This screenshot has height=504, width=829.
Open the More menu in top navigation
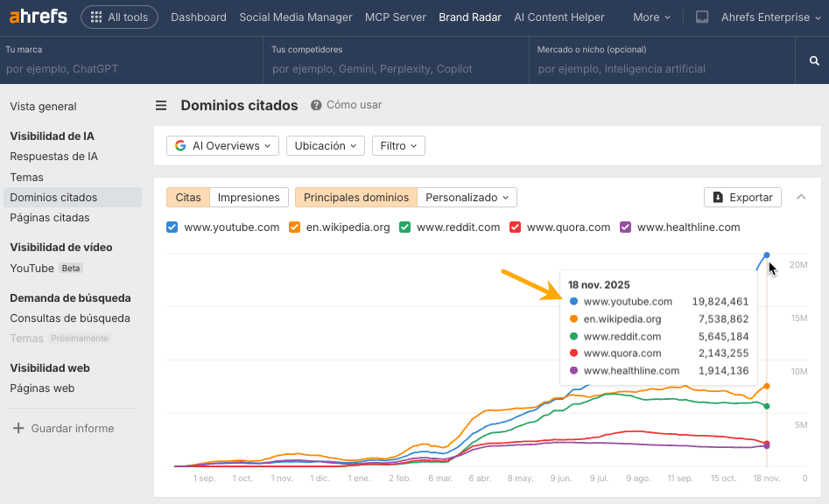pos(649,16)
